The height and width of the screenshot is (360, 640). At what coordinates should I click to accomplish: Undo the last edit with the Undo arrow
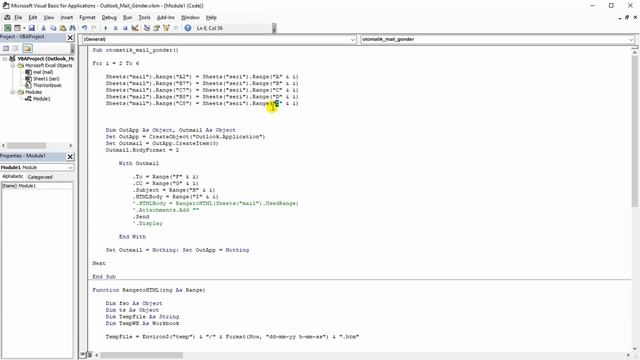[84, 28]
